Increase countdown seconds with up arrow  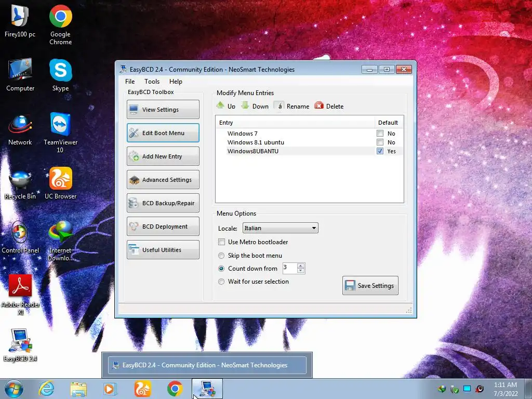coord(301,265)
